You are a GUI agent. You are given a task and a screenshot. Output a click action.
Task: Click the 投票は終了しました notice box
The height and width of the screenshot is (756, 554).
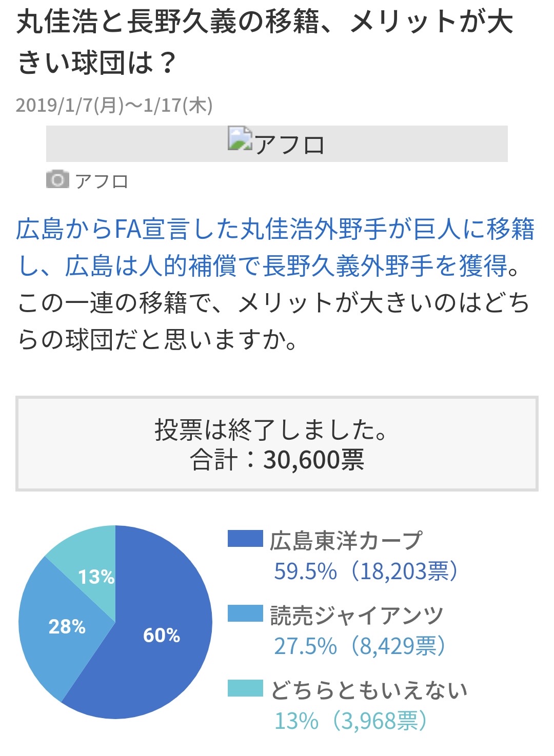pos(277,444)
